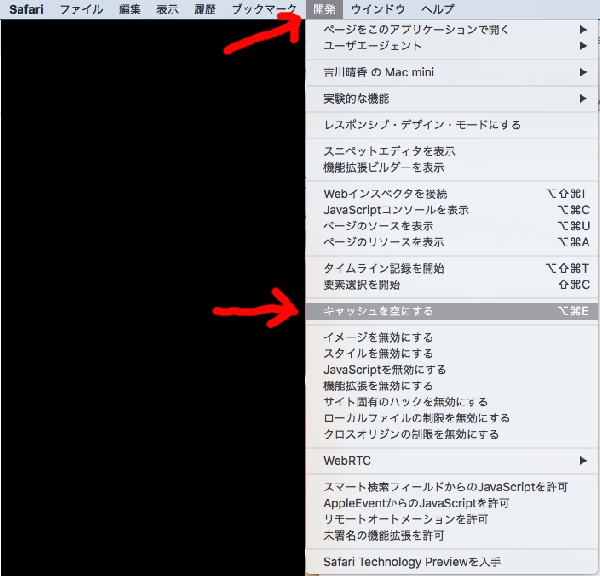Choose JavaScriptコンソールを表示
Screen dimensions: 600x576
(x=452, y=210)
